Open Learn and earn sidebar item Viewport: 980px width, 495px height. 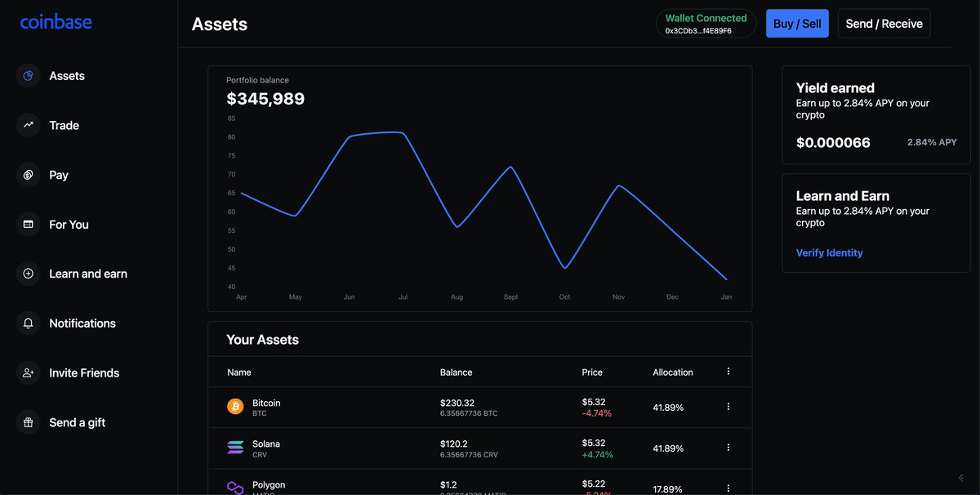pos(88,274)
